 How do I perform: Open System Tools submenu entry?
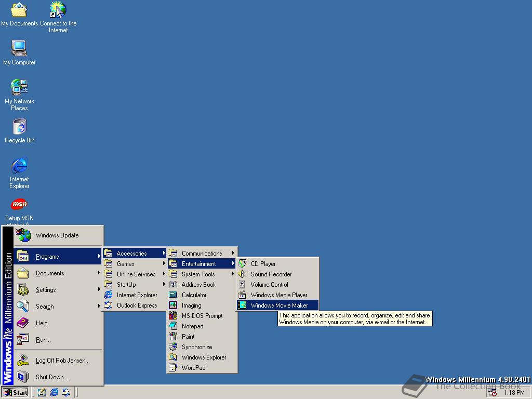coord(202,274)
